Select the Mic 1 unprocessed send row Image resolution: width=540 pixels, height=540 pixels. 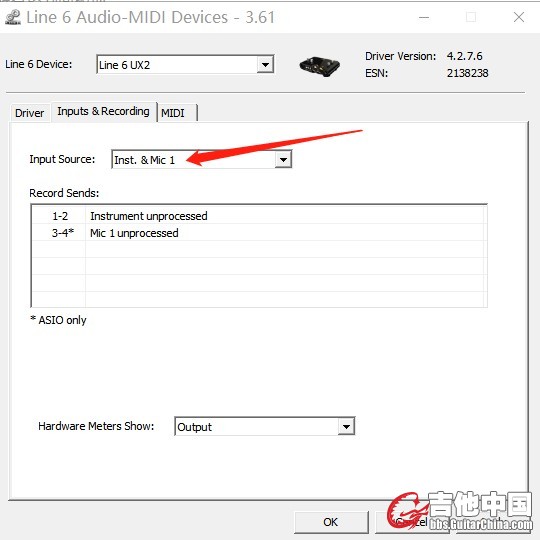point(259,233)
